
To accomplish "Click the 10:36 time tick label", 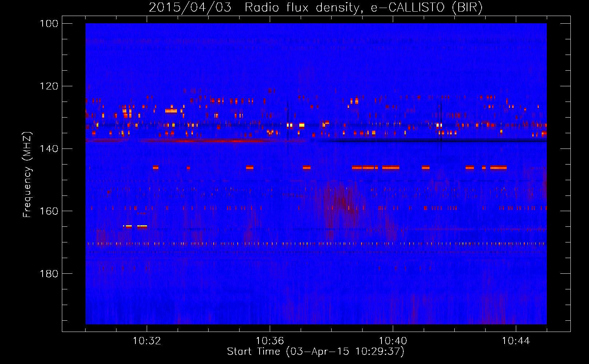I will (x=270, y=341).
